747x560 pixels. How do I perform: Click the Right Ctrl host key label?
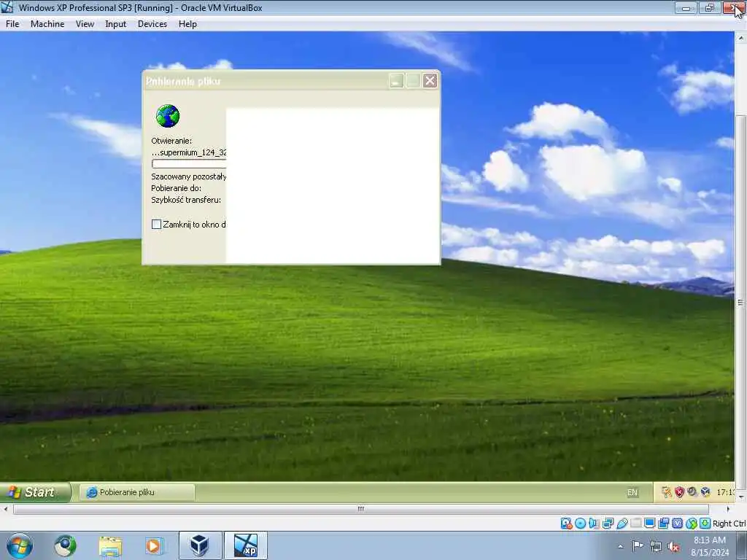click(x=729, y=524)
